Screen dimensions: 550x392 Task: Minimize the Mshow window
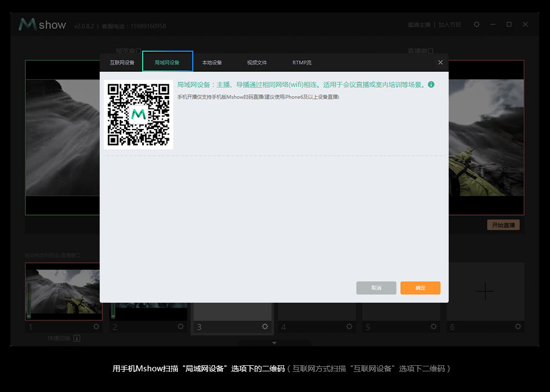point(493,24)
